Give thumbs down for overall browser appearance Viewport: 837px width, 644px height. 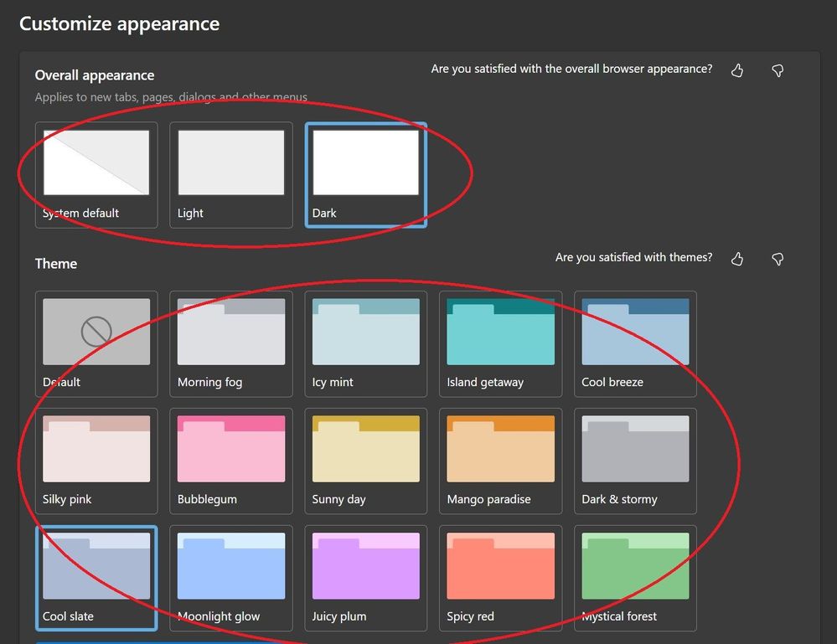(778, 70)
